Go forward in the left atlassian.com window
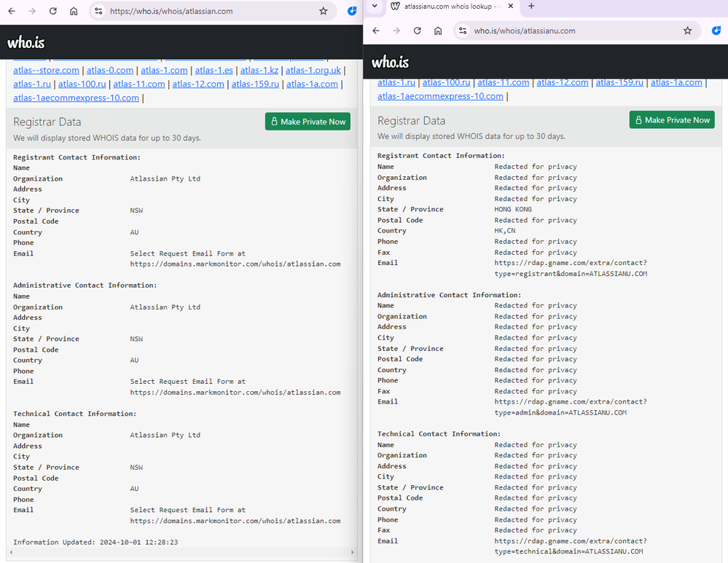This screenshot has height=563, width=728. point(32,11)
